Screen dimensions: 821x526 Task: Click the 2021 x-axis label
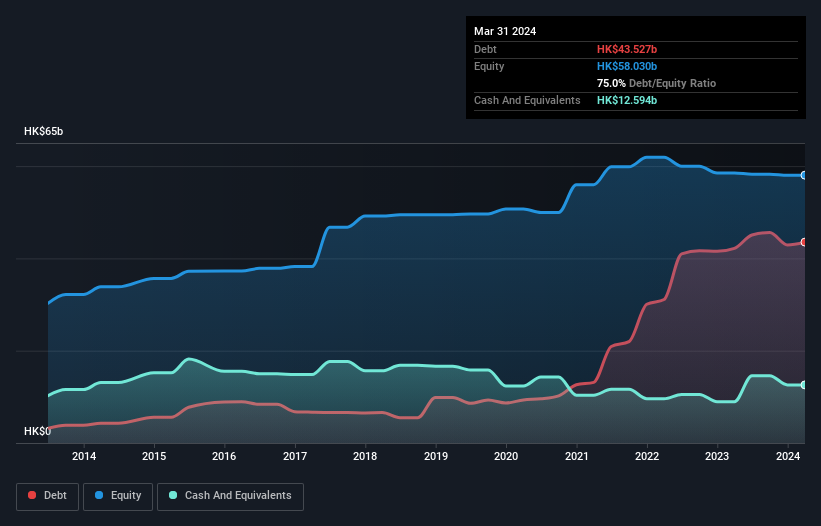point(576,456)
